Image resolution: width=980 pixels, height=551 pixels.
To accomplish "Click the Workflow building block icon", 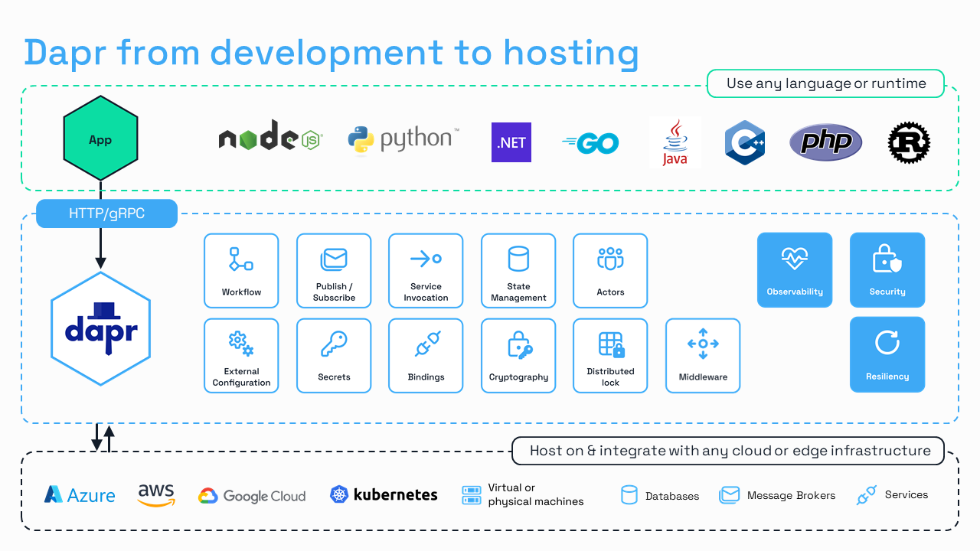I will tap(241, 259).
